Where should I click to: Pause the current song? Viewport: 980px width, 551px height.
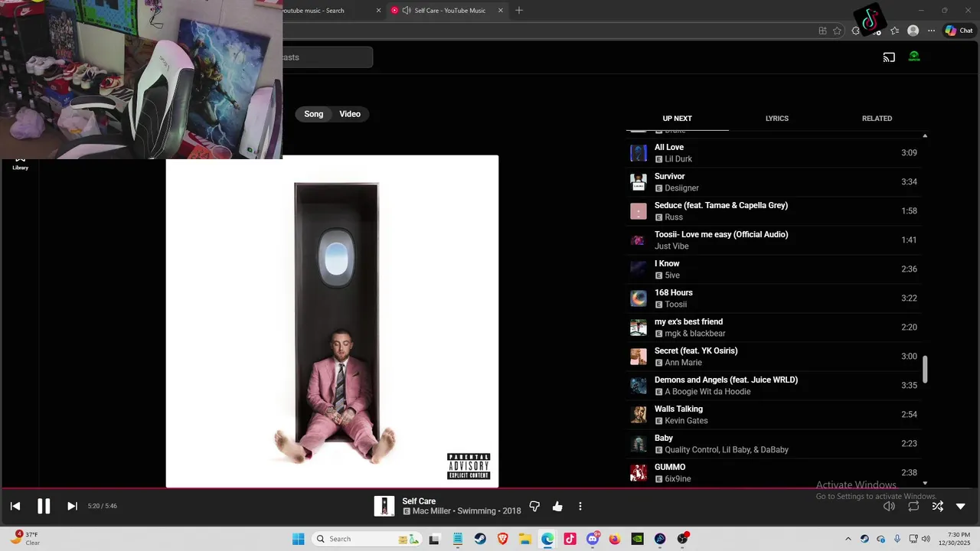[x=44, y=506]
